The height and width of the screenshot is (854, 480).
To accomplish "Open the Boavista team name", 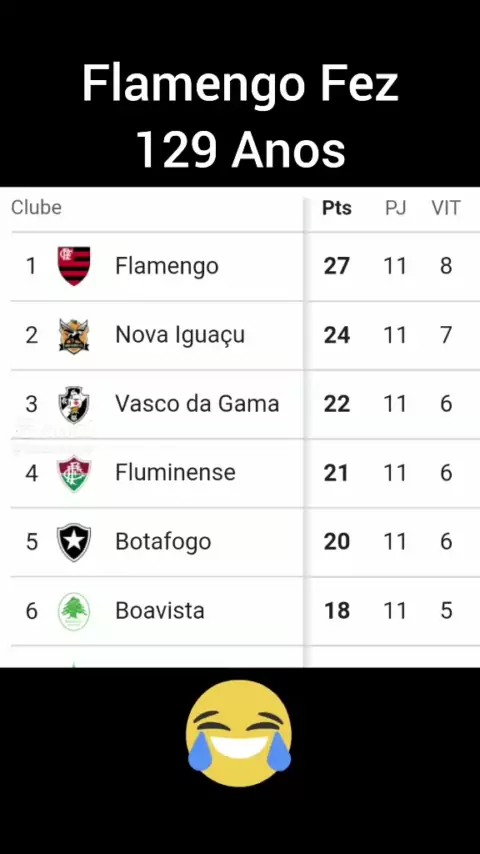I will [160, 611].
